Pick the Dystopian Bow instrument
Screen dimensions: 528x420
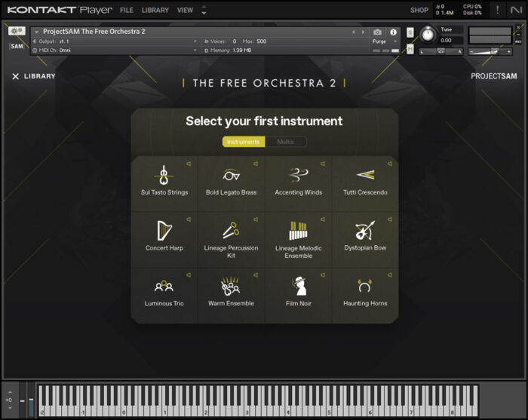[365, 239]
